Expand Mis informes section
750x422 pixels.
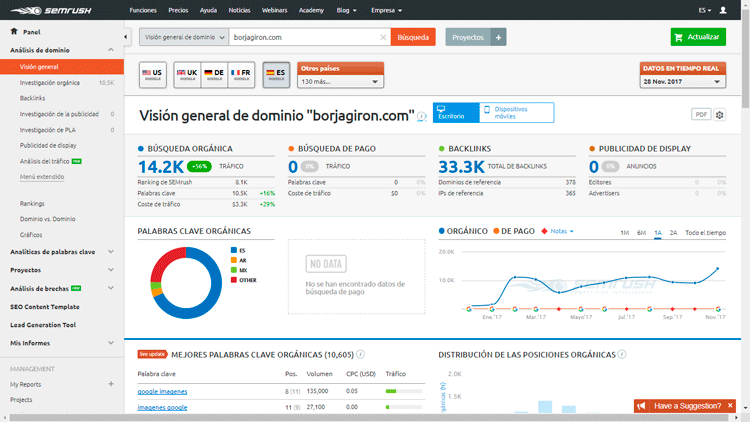click(x=111, y=343)
